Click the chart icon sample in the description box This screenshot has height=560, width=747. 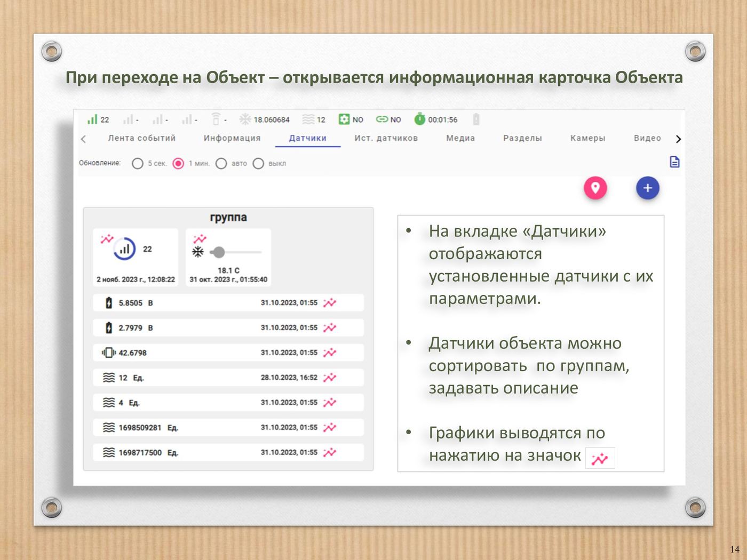pyautogui.click(x=600, y=458)
